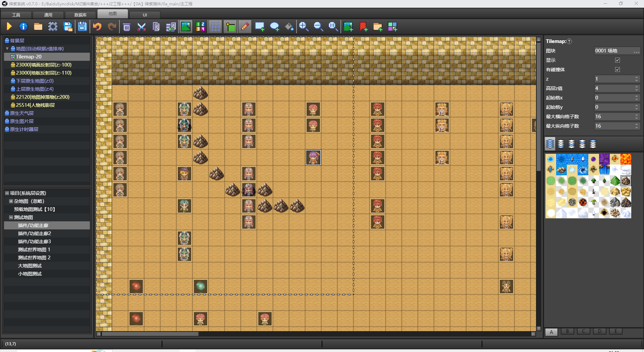Click the red flag add icon
The height and width of the screenshot is (352, 644).
[x=363, y=27]
